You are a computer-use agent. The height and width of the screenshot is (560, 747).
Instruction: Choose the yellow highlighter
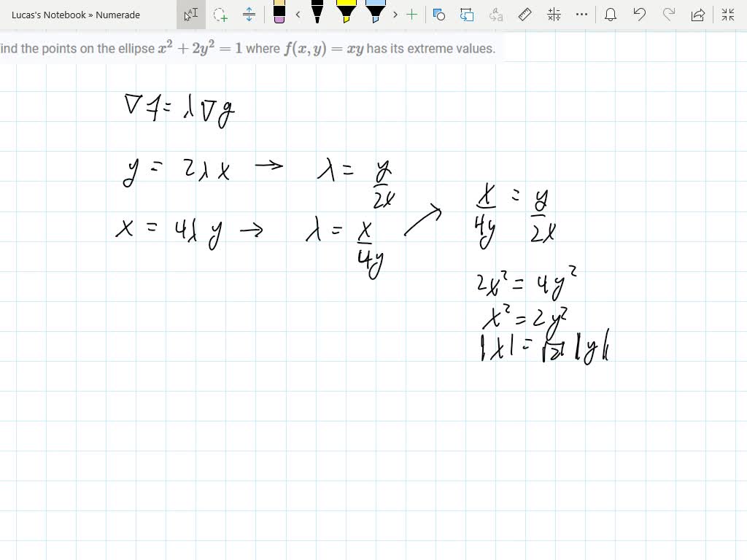[345, 15]
